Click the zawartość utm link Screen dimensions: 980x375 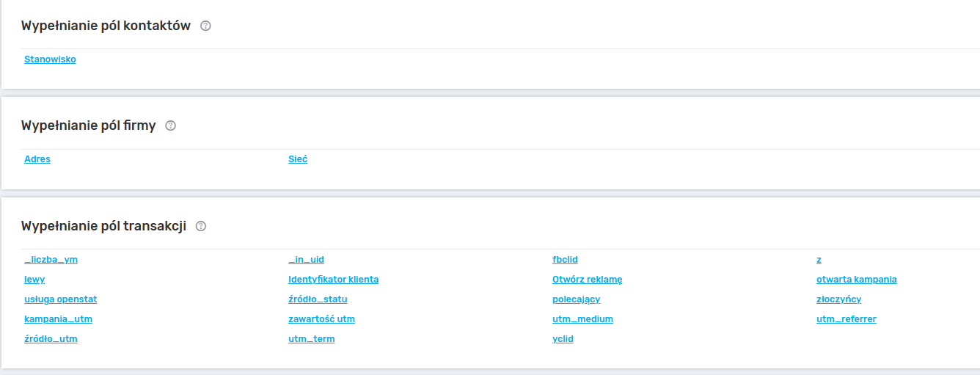(x=321, y=319)
